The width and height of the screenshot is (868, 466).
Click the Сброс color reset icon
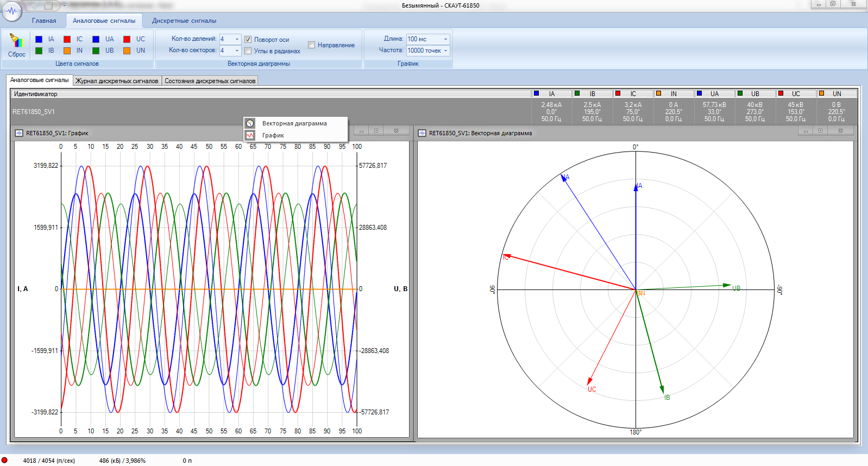[x=16, y=41]
